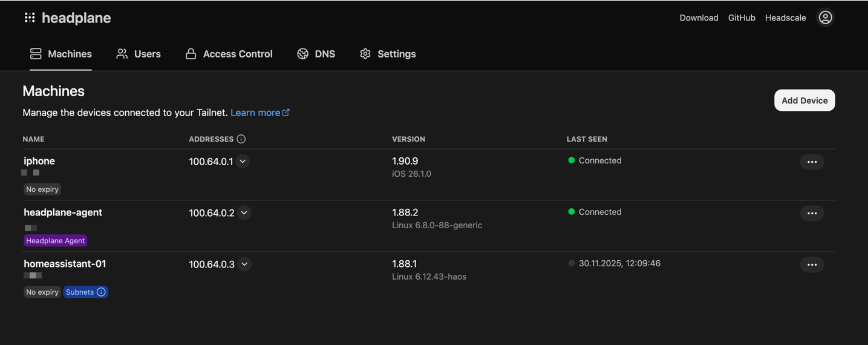The width and height of the screenshot is (868, 345).
Task: Expand address dropdown for 100.64.0.1
Action: point(243,162)
